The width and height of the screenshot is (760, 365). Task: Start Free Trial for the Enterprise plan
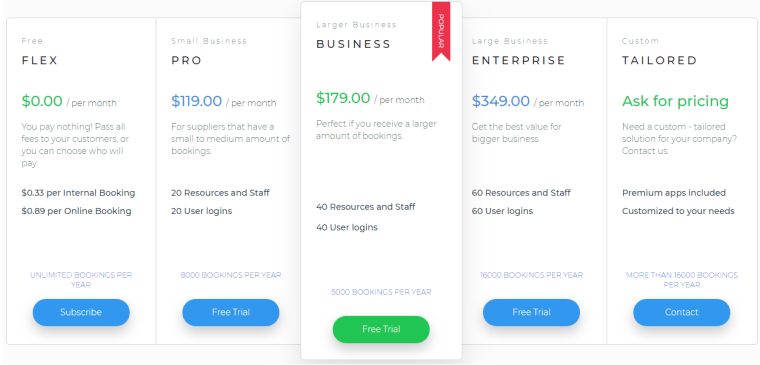click(531, 312)
